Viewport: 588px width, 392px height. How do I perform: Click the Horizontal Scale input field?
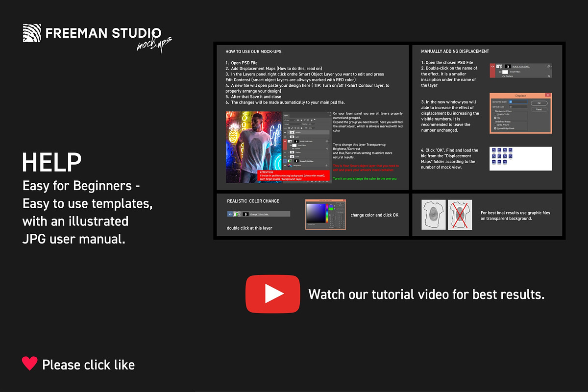(518, 101)
